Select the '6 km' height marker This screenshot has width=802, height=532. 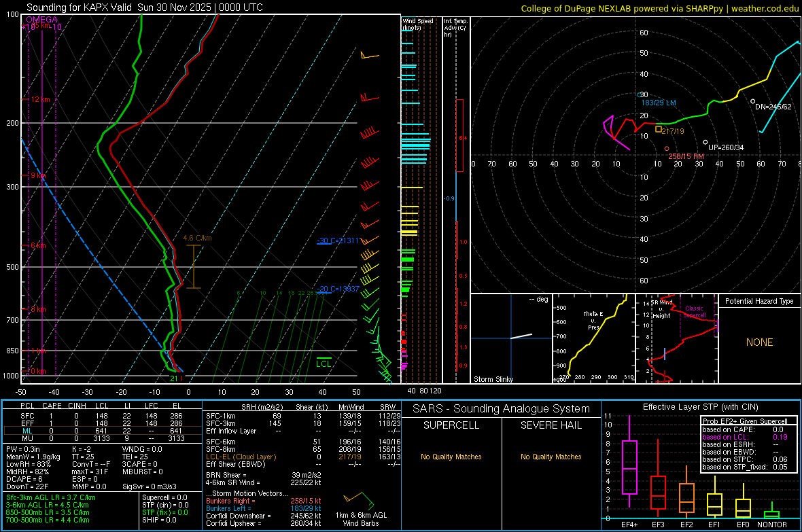(x=38, y=245)
